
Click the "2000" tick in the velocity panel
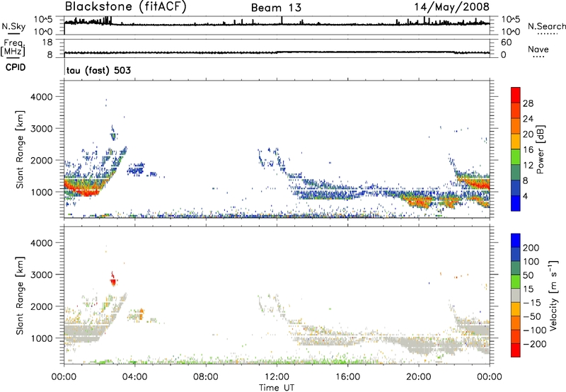[x=42, y=306]
